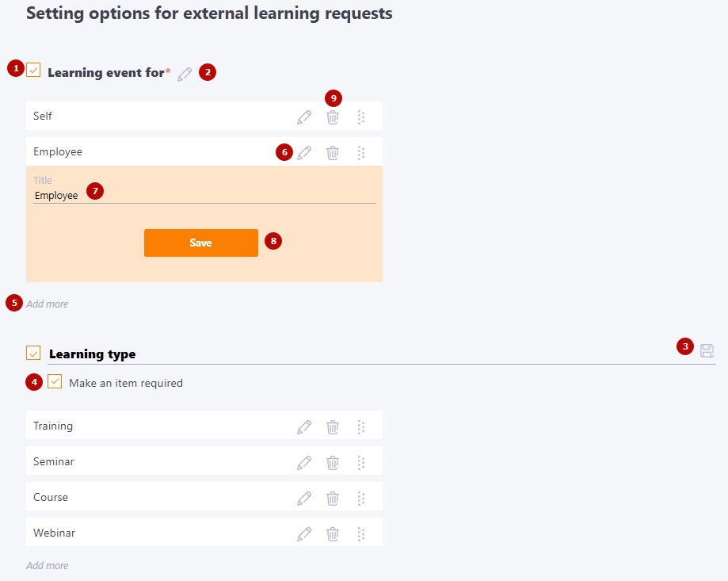Screen dimensions: 728x581
Task: Delete the Self option with trash icon
Action: (333, 117)
